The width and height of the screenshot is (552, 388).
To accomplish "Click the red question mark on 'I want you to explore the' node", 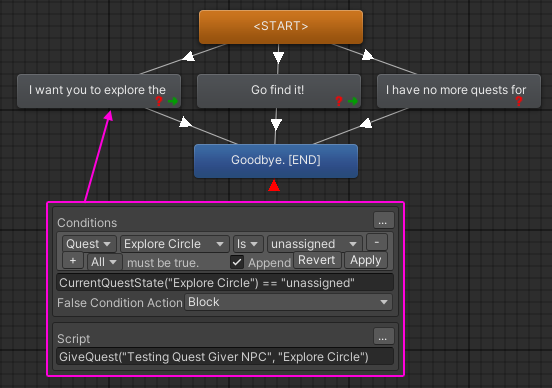I will [159, 101].
